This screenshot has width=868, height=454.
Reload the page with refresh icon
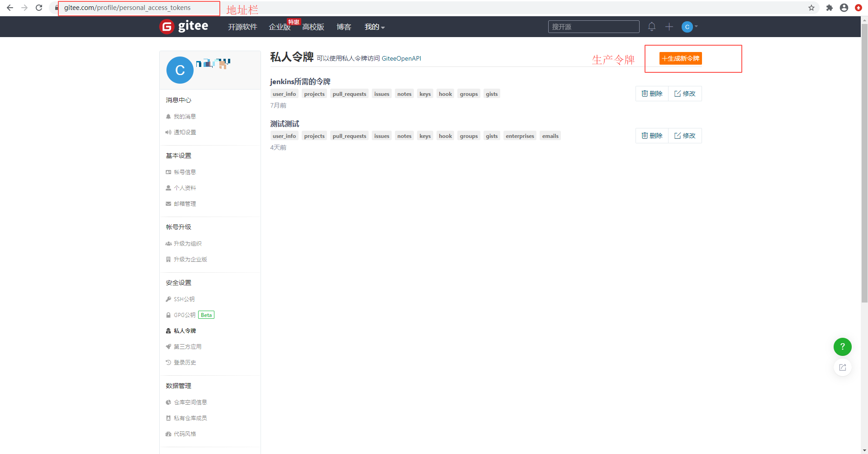pos(39,8)
